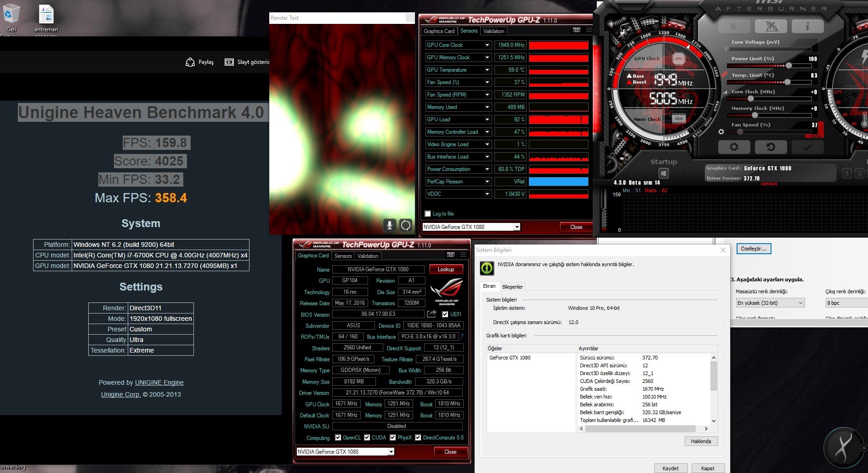The height and width of the screenshot is (473, 868).
Task: Click the Özelleştir... button
Action: coord(754,249)
